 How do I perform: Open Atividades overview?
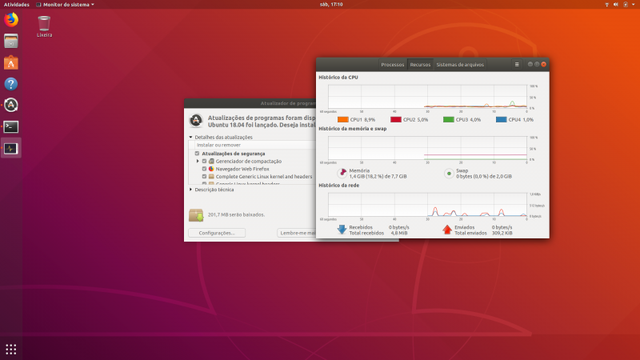click(x=16, y=4)
